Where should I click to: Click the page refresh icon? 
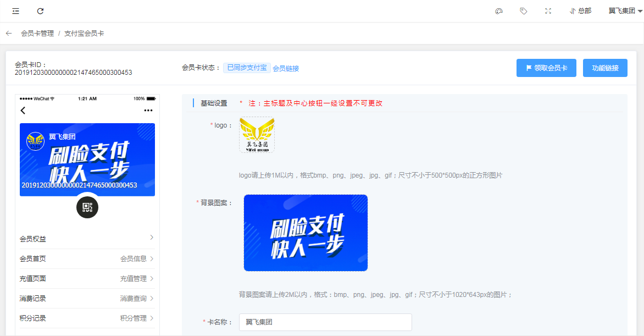click(x=40, y=11)
